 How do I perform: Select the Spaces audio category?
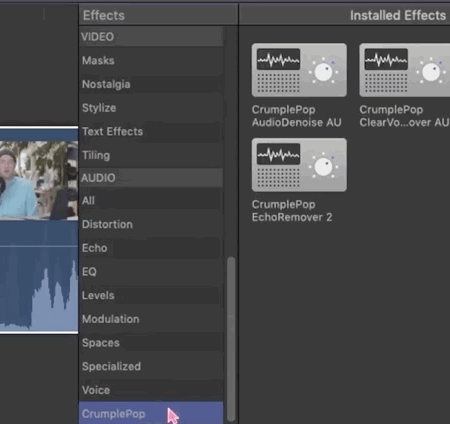click(x=151, y=343)
